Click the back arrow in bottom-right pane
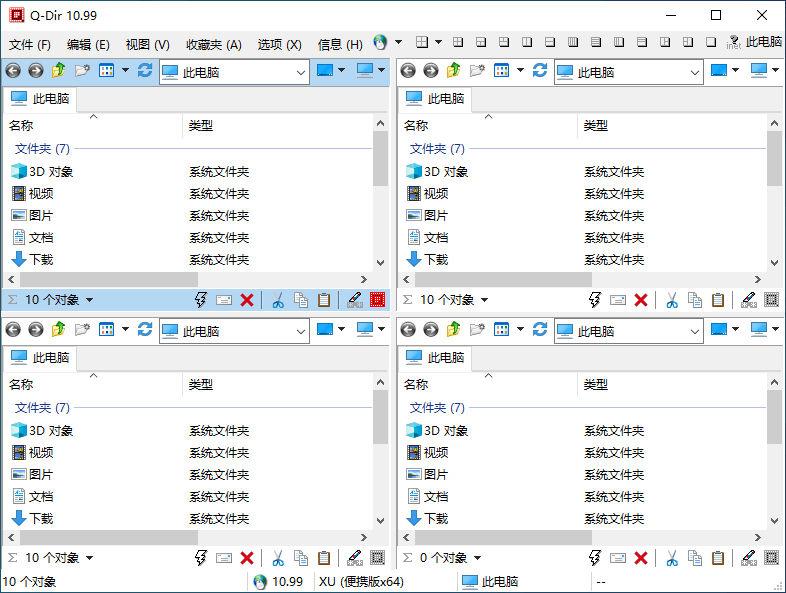This screenshot has width=786, height=593. click(x=408, y=330)
